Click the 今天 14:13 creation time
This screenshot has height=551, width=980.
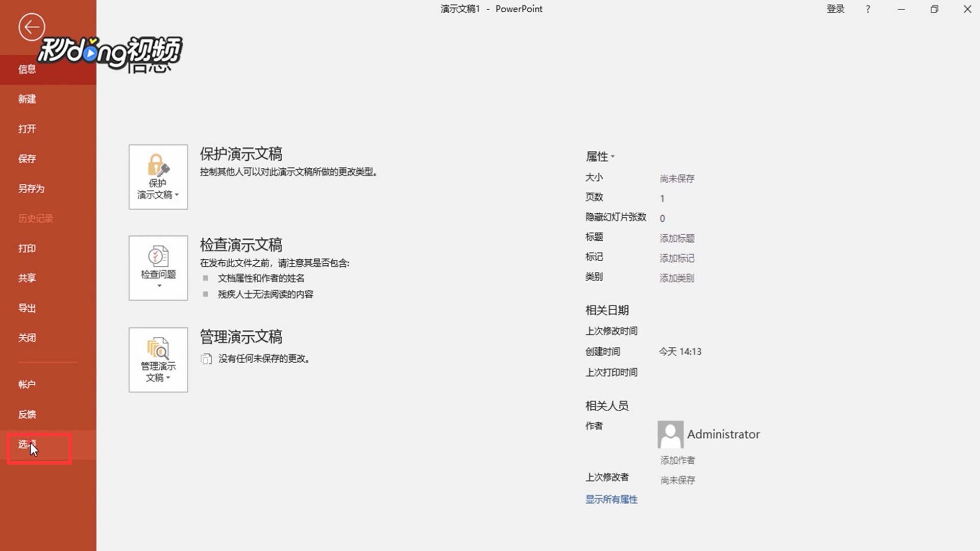680,352
